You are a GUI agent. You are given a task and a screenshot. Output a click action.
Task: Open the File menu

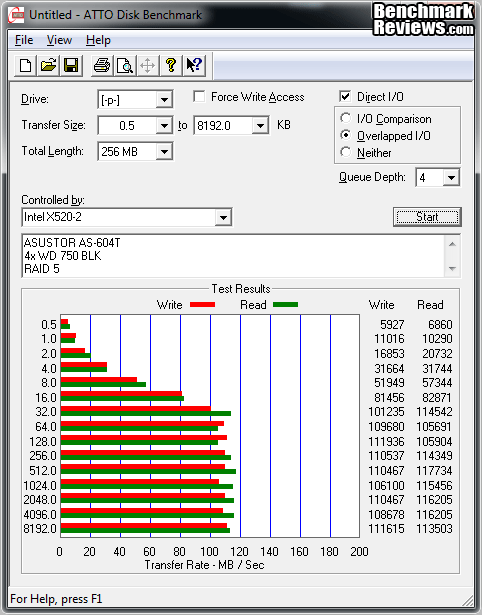[x=24, y=40]
